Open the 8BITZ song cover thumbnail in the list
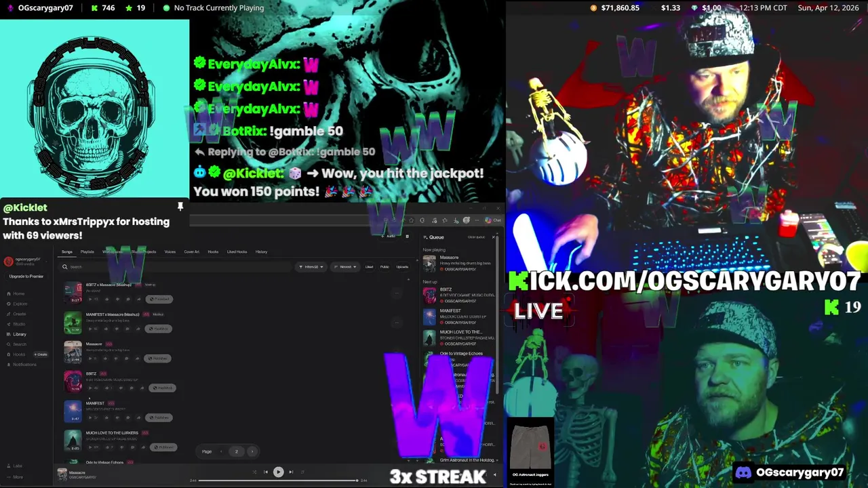The image size is (868, 488). 73,382
